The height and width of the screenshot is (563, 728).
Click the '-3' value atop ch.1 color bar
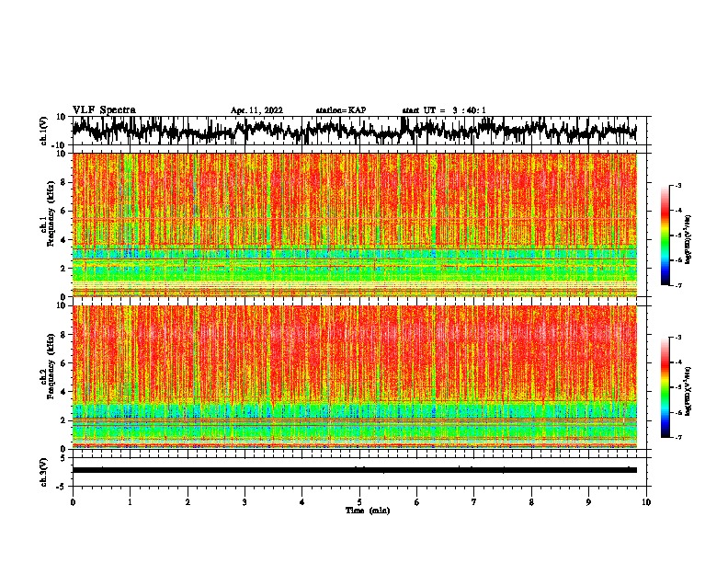tap(678, 185)
